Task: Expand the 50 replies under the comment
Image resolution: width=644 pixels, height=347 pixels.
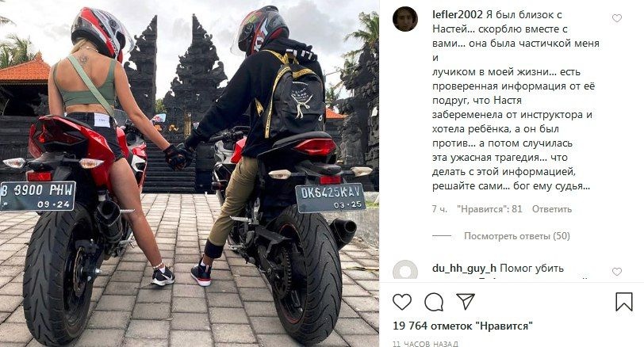Action: pyautogui.click(x=516, y=236)
